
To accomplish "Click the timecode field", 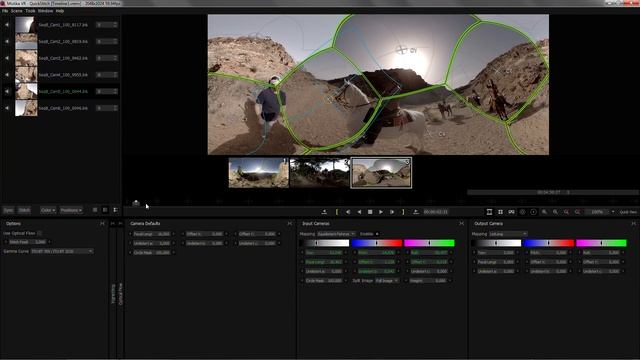I will [436, 212].
